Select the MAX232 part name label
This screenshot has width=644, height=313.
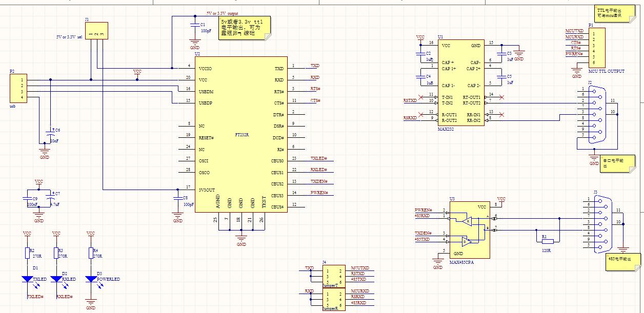tap(446, 130)
